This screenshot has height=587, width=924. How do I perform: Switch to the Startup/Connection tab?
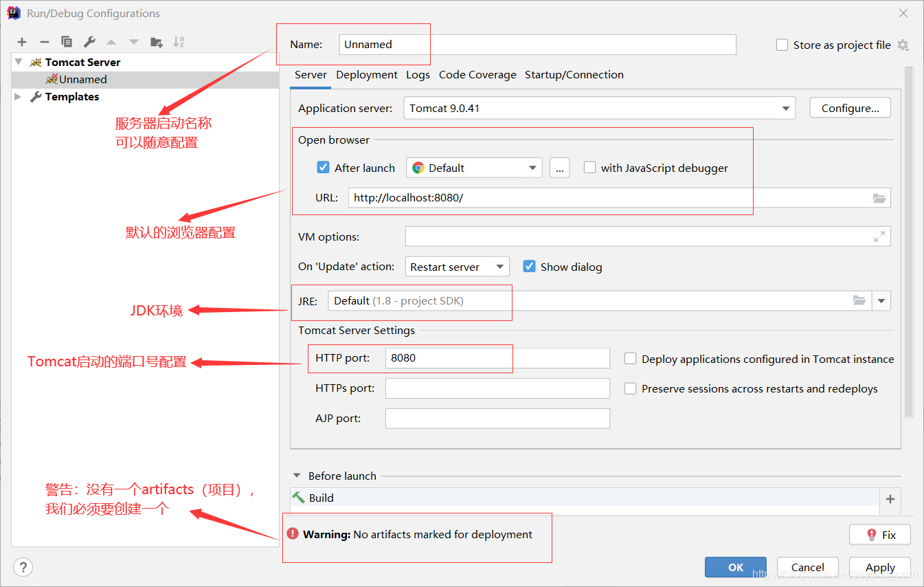click(x=574, y=75)
